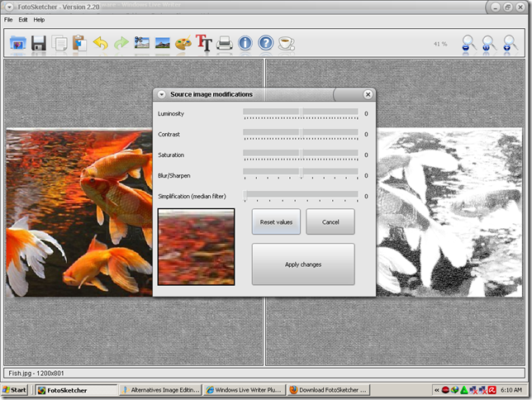Add text using the T icon
This screenshot has width=532, height=400.
click(204, 43)
